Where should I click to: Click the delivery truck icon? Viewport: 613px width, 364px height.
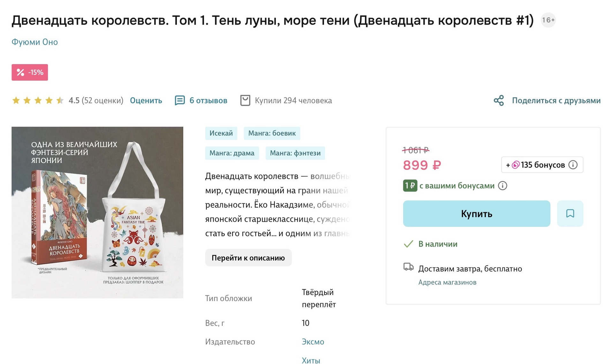pyautogui.click(x=408, y=267)
